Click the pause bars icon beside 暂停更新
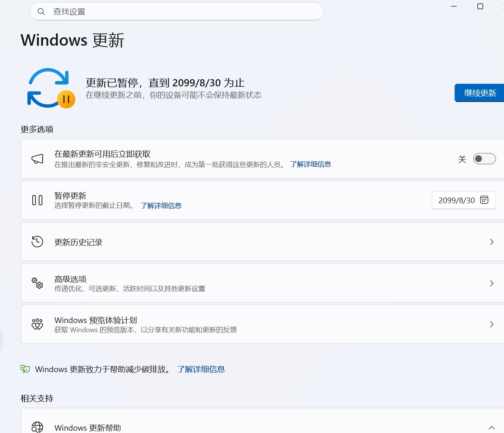The height and width of the screenshot is (433, 504). coord(37,200)
